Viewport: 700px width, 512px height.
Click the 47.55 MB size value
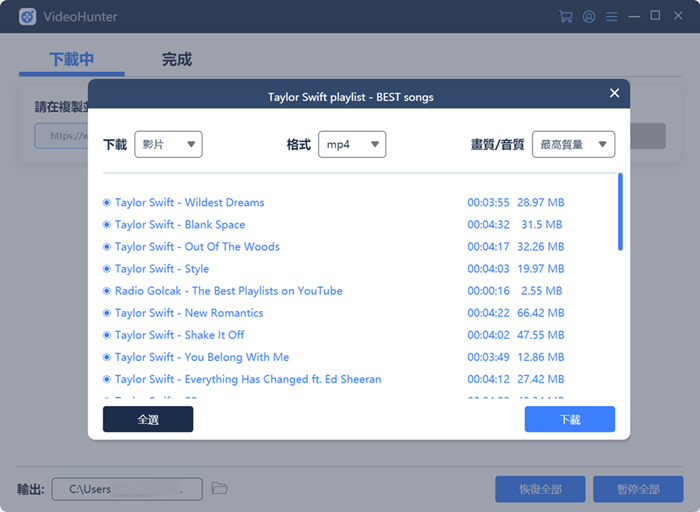click(x=541, y=335)
